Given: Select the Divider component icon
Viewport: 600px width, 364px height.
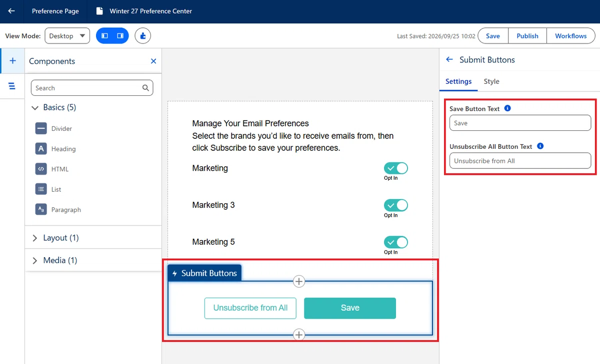Looking at the screenshot, I should click(x=41, y=128).
